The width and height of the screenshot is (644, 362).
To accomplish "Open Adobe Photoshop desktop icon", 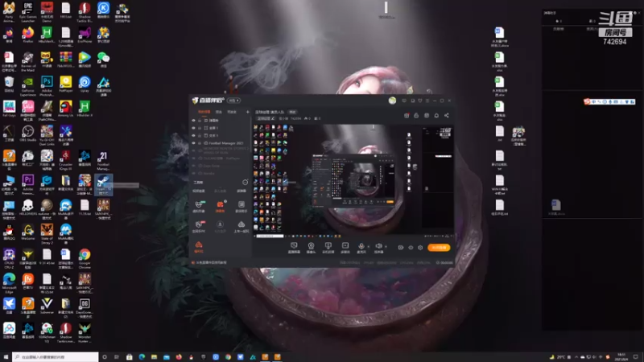I will (47, 86).
